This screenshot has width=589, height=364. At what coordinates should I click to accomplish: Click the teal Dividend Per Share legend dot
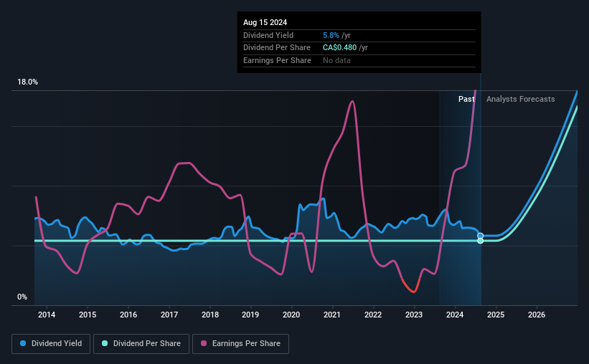click(x=105, y=343)
